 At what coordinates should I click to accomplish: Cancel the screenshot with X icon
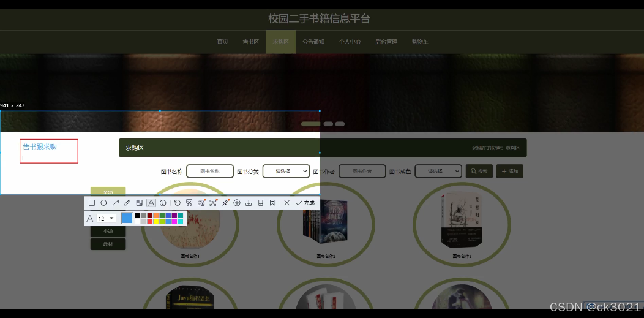point(286,203)
